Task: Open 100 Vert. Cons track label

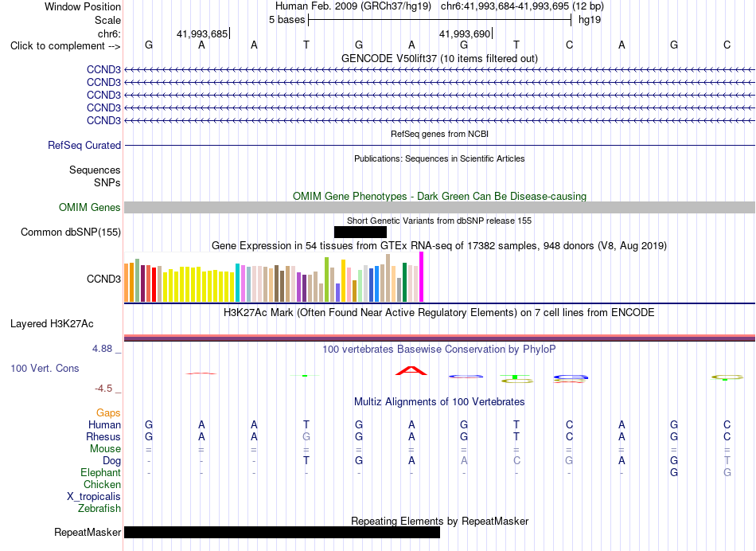Action: [45, 368]
